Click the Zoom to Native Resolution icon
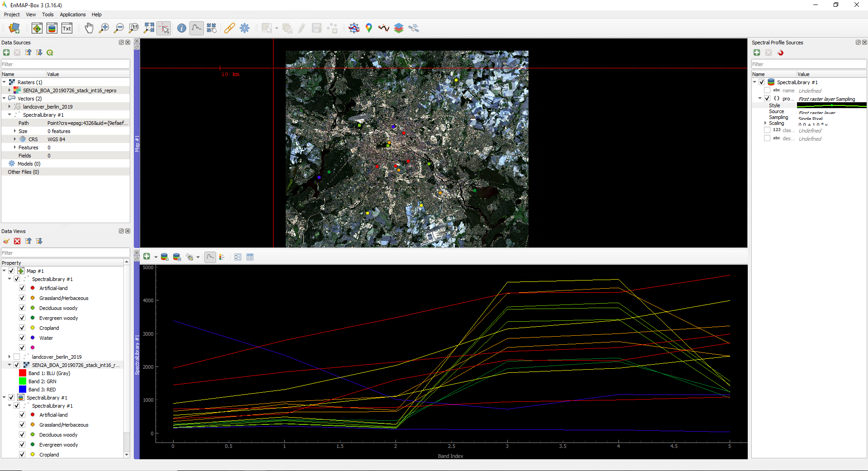Screen dimensions: 868x471 pyautogui.click(x=133, y=28)
